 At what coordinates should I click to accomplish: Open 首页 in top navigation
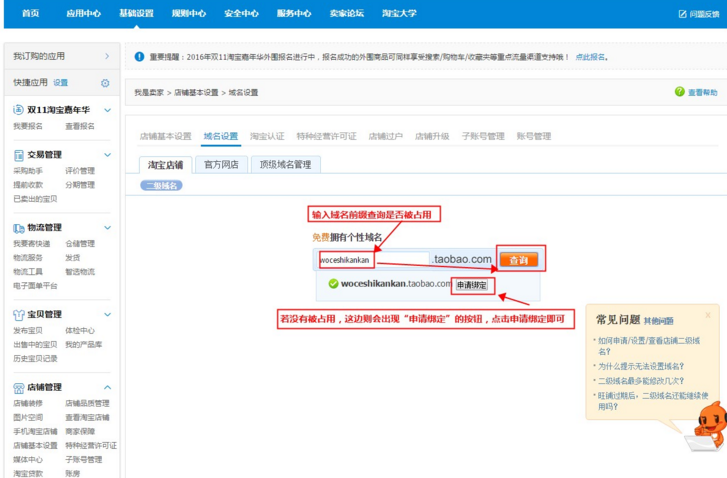coord(31,13)
